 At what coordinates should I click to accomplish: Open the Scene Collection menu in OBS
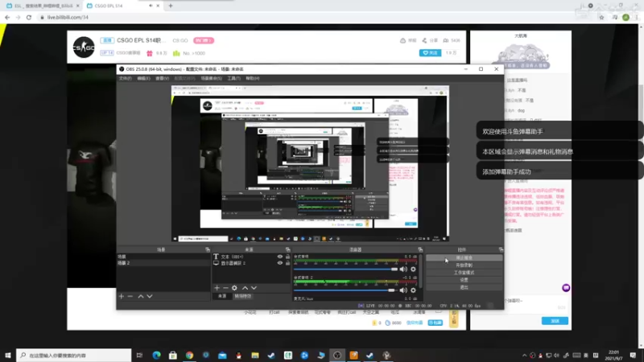click(212, 78)
